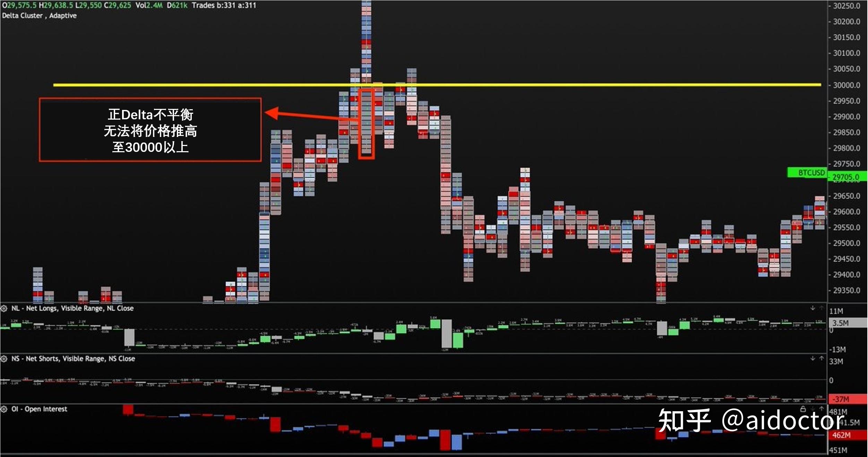This screenshot has width=868, height=457.
Task: Move NS Net Shorts pane up
Action: [822, 358]
